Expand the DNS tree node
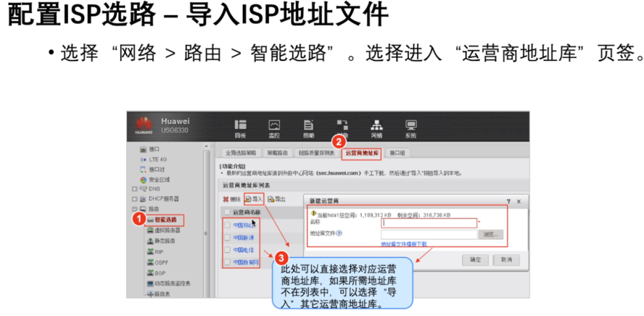644x316 pixels. point(134,189)
